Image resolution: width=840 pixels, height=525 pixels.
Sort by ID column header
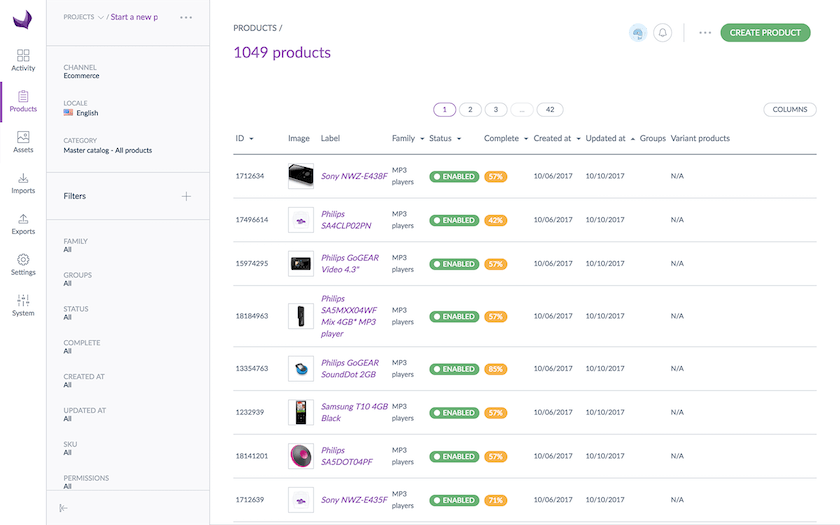pos(244,139)
